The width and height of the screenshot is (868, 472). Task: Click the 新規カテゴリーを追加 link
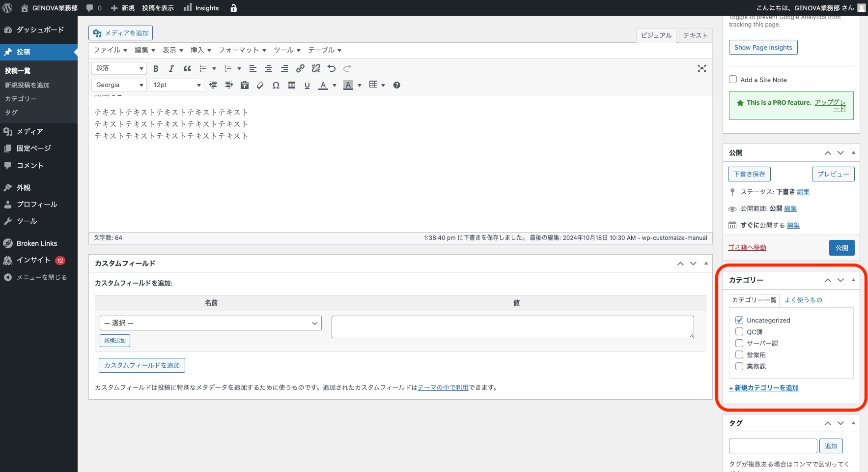click(x=764, y=388)
